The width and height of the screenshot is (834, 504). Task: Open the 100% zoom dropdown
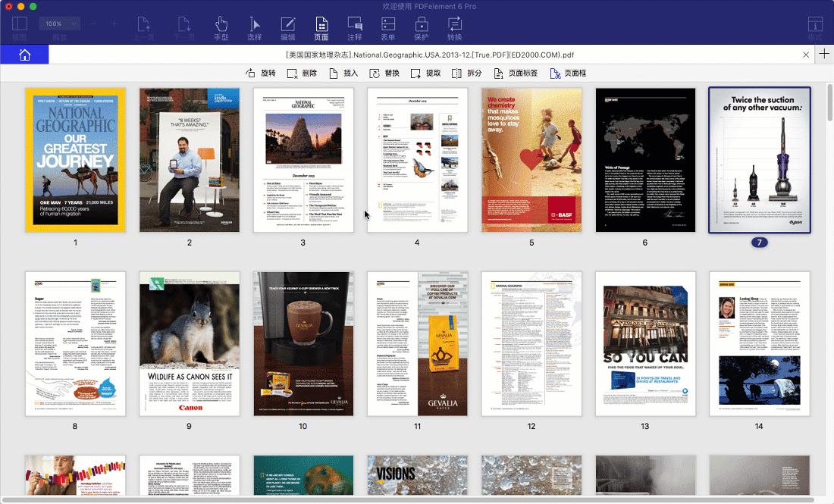coord(59,23)
